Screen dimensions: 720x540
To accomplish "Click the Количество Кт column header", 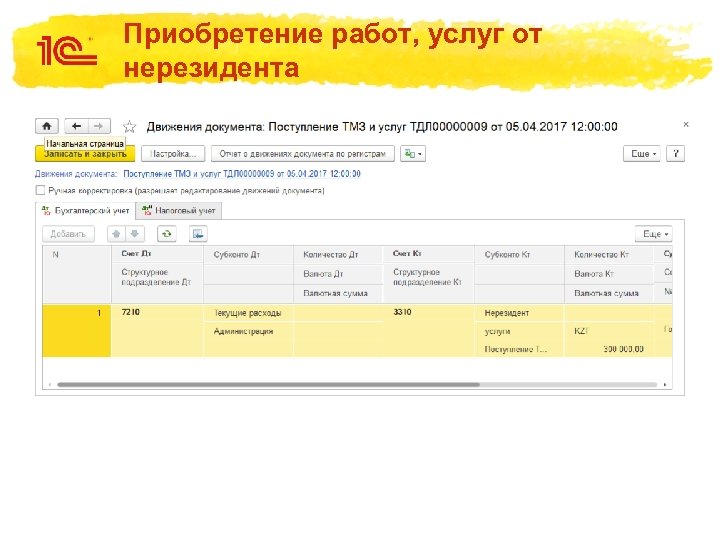I will 608,255.
